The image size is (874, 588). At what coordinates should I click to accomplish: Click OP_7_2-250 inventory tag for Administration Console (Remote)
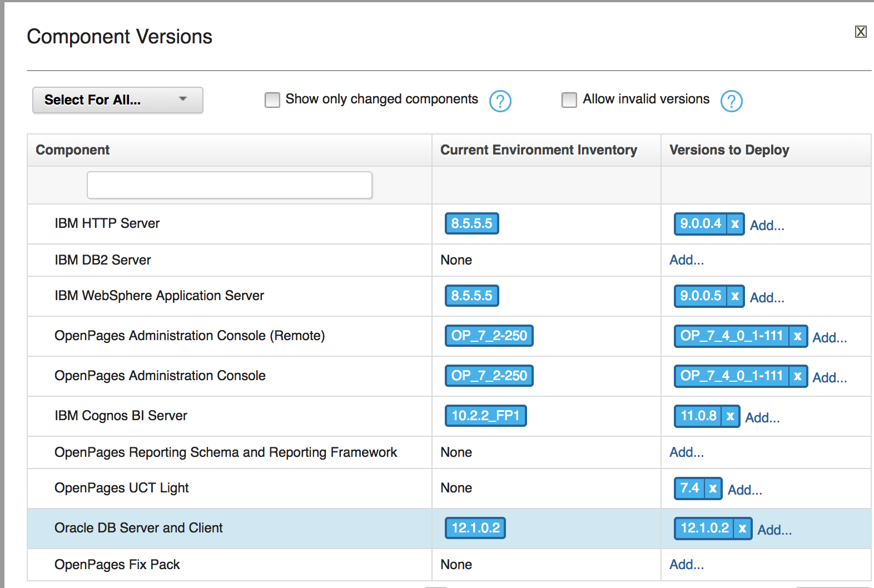click(489, 336)
